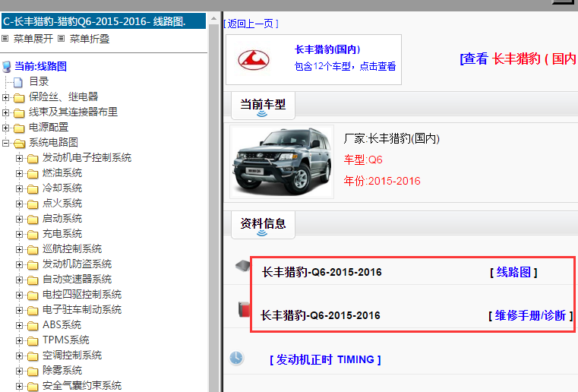Click the left panel vertical scrollbar track
Image resolution: width=578 pixels, height=392 pixels.
coord(213,207)
